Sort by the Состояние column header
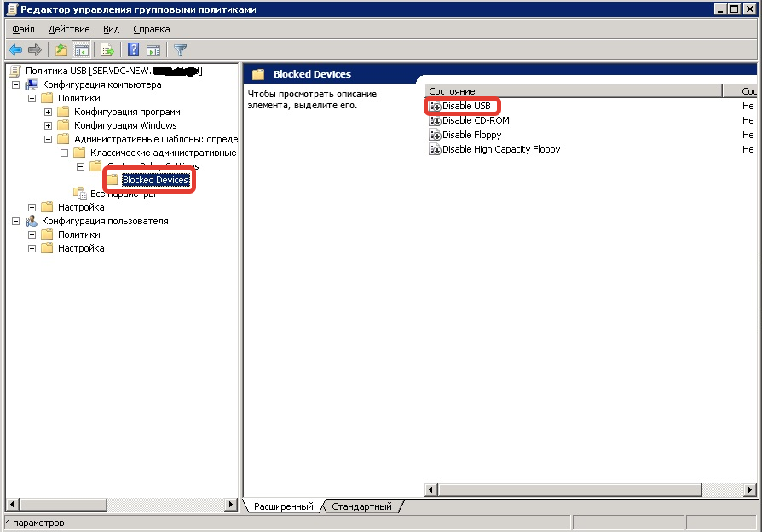The width and height of the screenshot is (762, 532). (574, 91)
